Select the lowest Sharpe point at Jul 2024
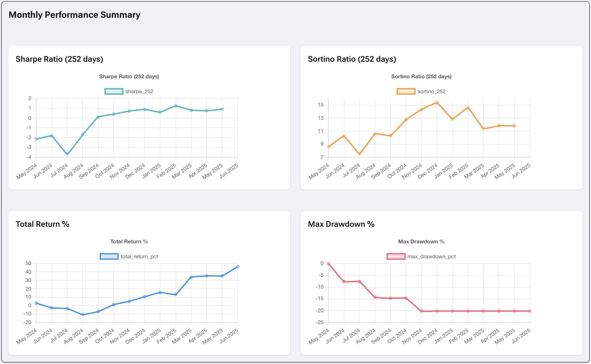 (67, 154)
